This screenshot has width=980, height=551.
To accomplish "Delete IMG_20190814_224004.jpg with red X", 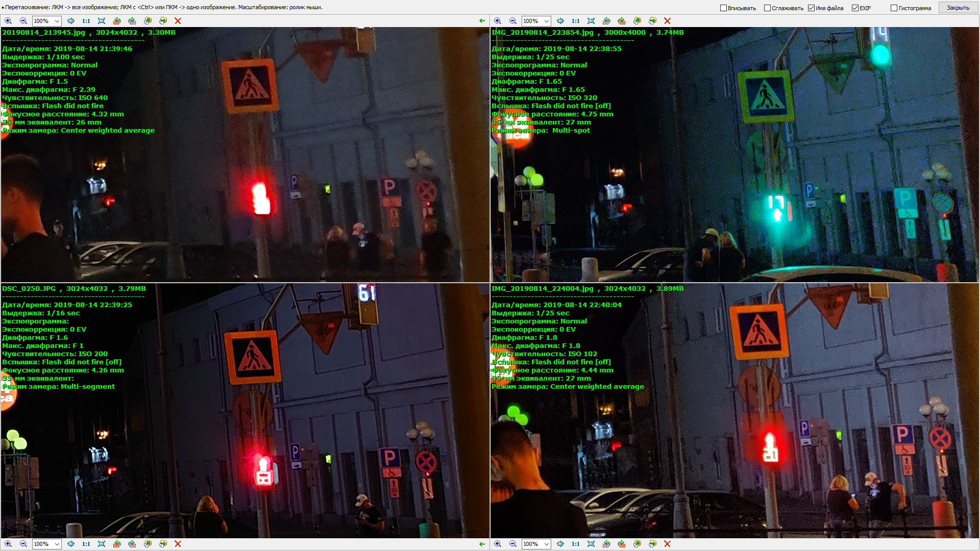I will point(667,544).
